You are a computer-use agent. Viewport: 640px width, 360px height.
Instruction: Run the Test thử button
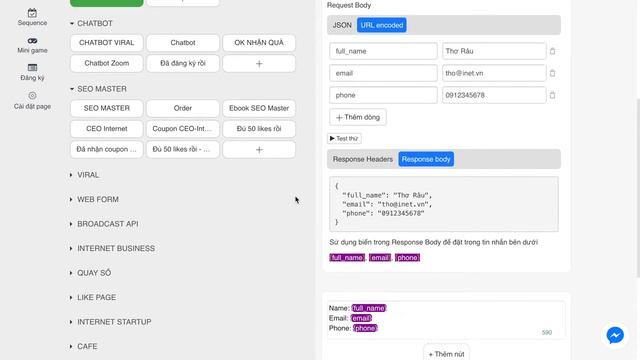[344, 138]
